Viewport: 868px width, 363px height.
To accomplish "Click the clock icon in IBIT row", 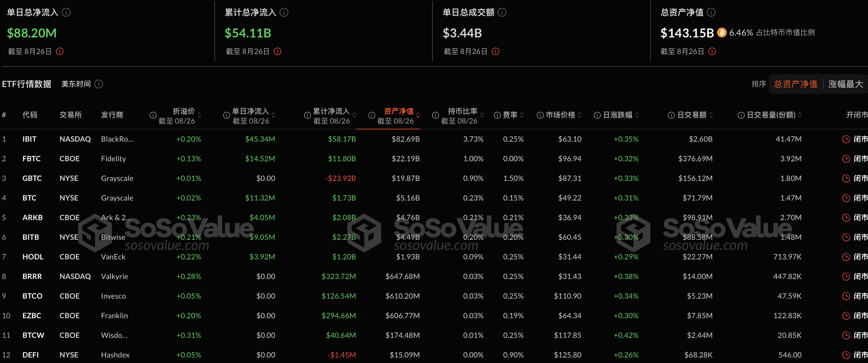I will pyautogui.click(x=846, y=139).
